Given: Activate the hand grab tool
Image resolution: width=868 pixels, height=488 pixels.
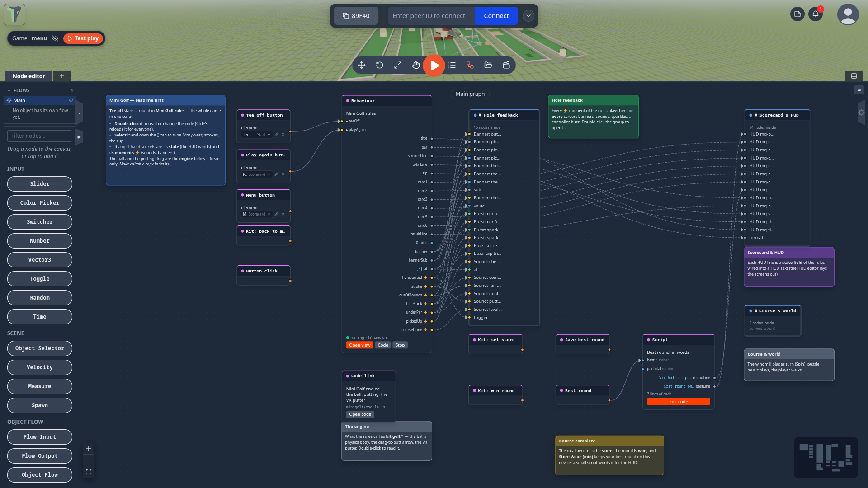Looking at the screenshot, I should 416,65.
